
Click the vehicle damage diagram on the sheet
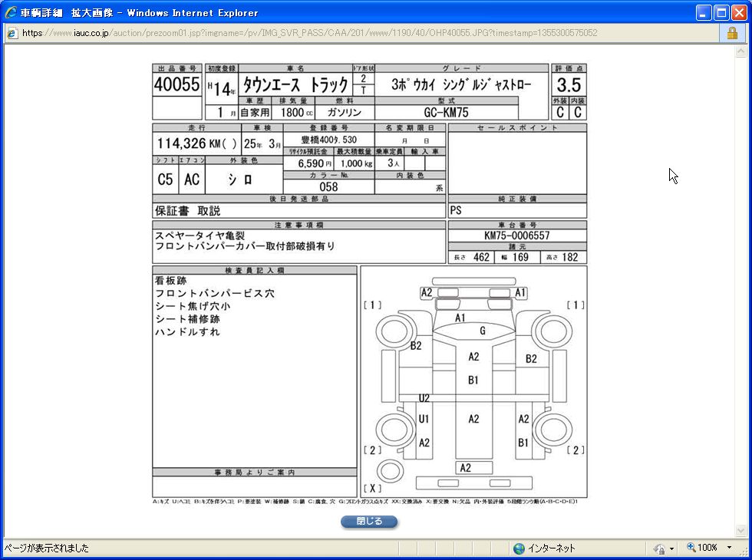coord(473,381)
